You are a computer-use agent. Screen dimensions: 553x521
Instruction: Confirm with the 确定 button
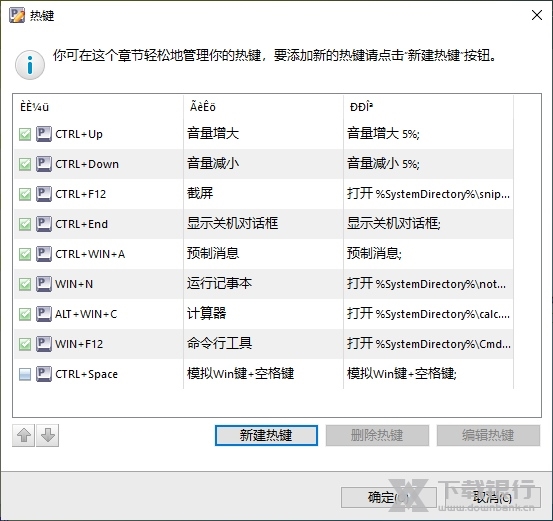click(x=388, y=497)
